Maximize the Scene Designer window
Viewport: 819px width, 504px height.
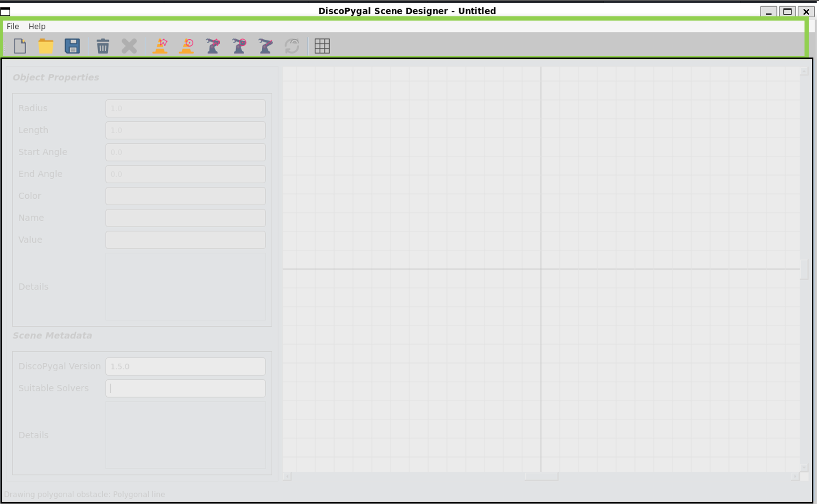788,11
